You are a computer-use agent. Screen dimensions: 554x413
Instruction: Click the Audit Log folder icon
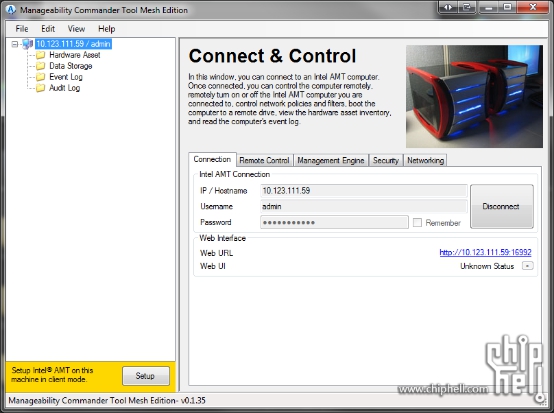(x=41, y=88)
